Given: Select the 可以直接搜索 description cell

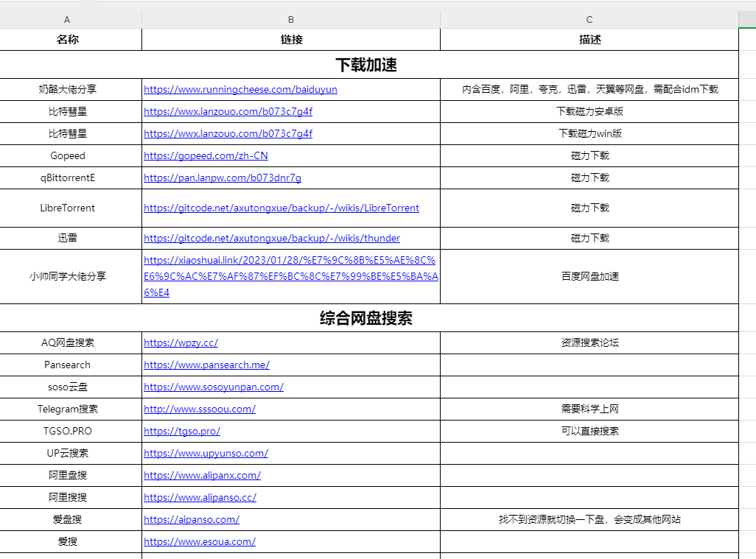Looking at the screenshot, I should [x=589, y=432].
